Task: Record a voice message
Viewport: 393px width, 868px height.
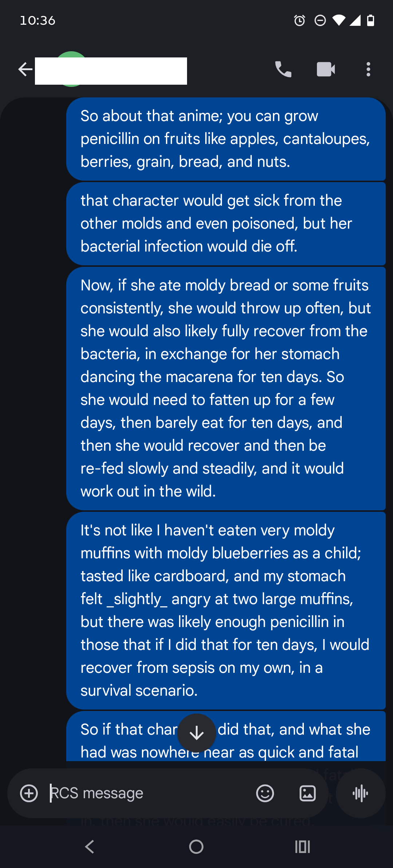Action: click(360, 793)
